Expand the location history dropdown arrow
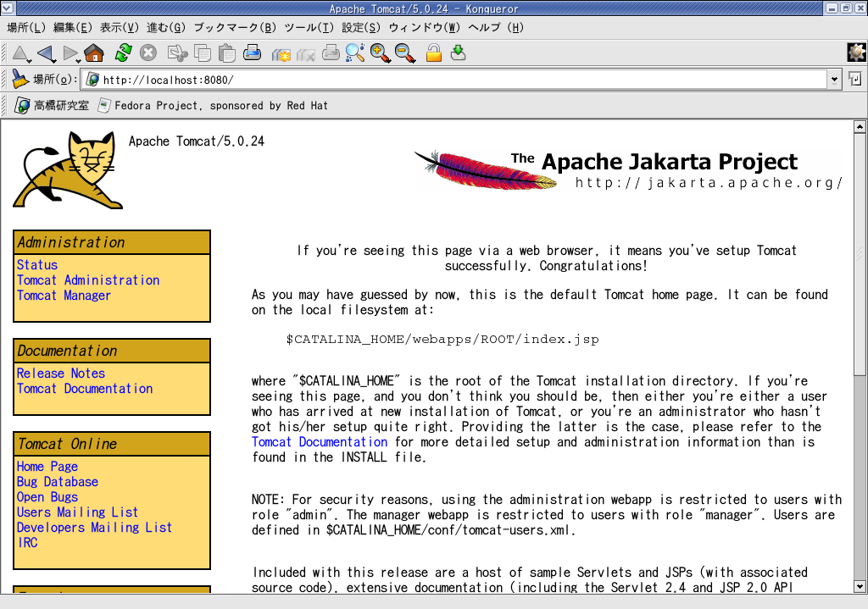The height and width of the screenshot is (609, 868). point(834,80)
